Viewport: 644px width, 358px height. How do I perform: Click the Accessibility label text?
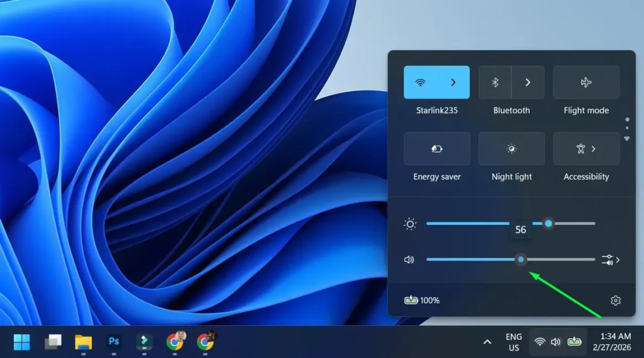point(586,176)
